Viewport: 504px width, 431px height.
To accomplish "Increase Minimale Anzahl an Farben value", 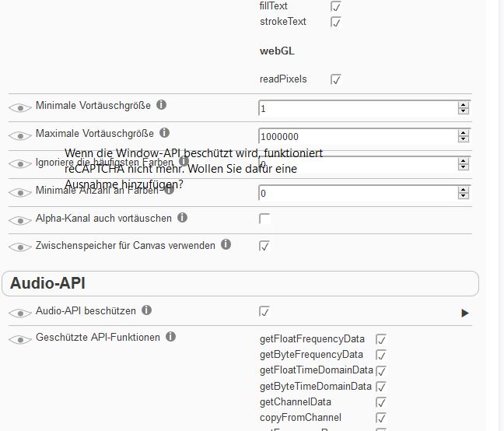I will tap(464, 191).
